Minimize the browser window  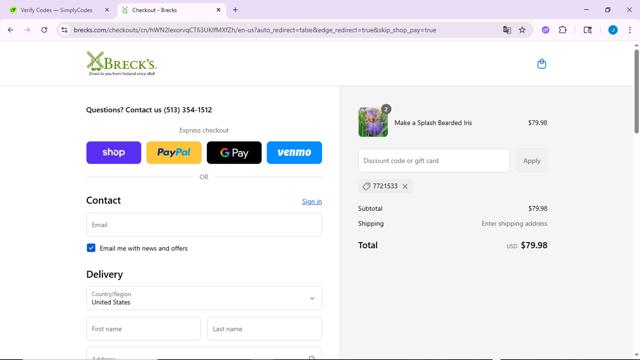pyautogui.click(x=586, y=10)
